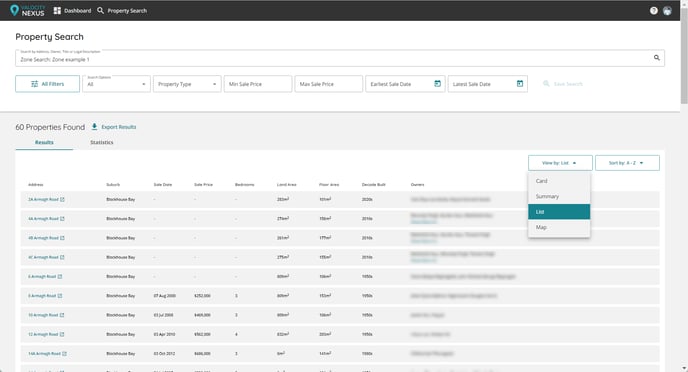The image size is (688, 372).
Task: Click the All Filters button
Action: pos(47,84)
